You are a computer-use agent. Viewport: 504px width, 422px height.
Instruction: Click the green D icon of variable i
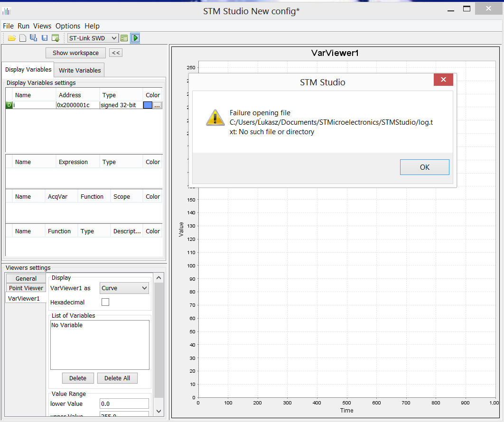pyautogui.click(x=9, y=105)
